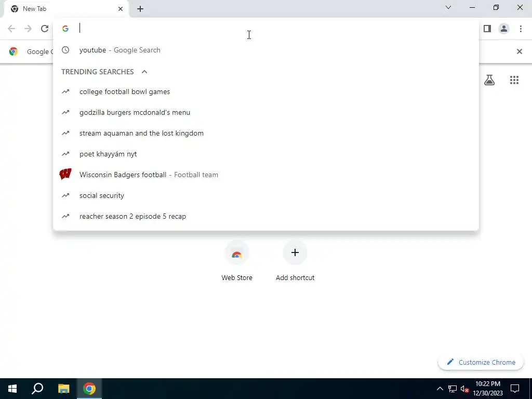Click the forward navigation arrow
Viewport: 532px width, 399px height.
click(28, 29)
